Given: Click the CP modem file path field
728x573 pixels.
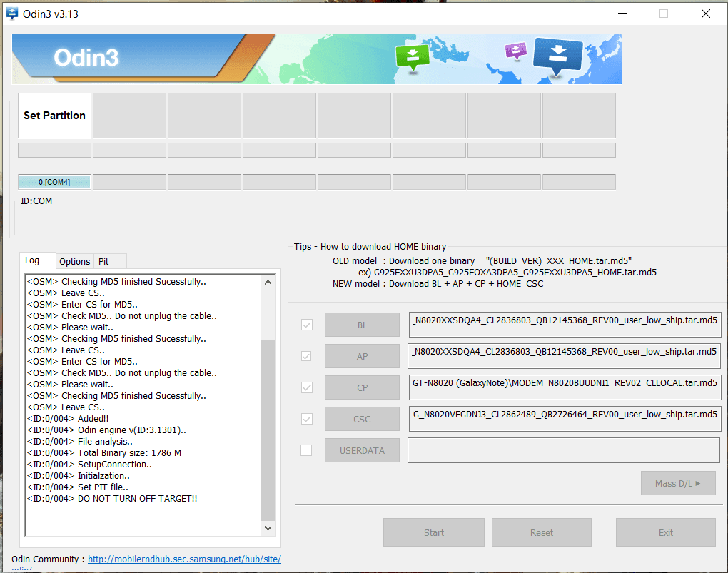Looking at the screenshot, I should pos(565,387).
